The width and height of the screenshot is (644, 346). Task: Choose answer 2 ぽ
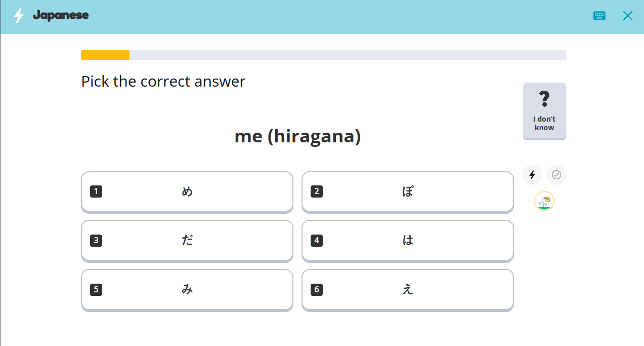point(408,191)
